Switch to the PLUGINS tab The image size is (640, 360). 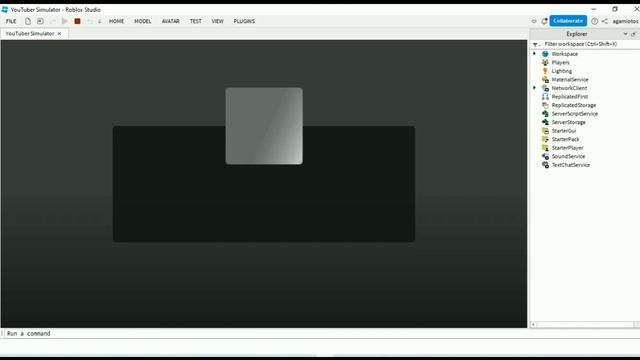coord(244,21)
